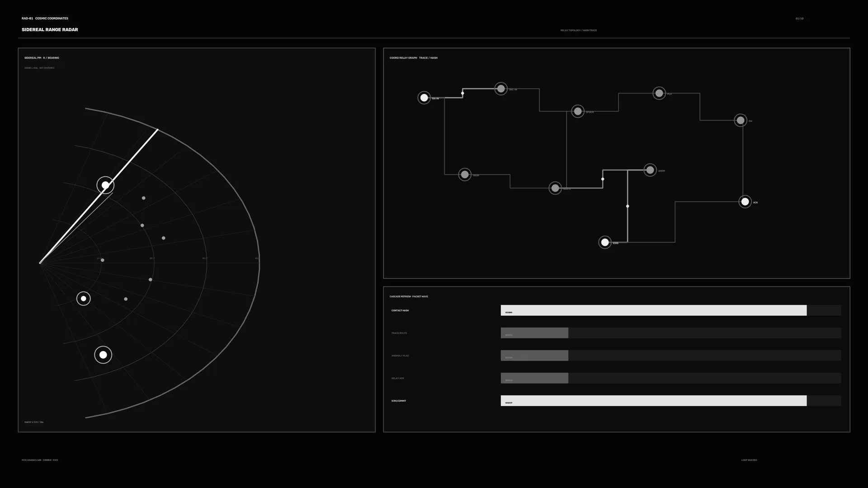
Task: Click the CASCADE REFRESH panel heading
Action: tap(409, 296)
